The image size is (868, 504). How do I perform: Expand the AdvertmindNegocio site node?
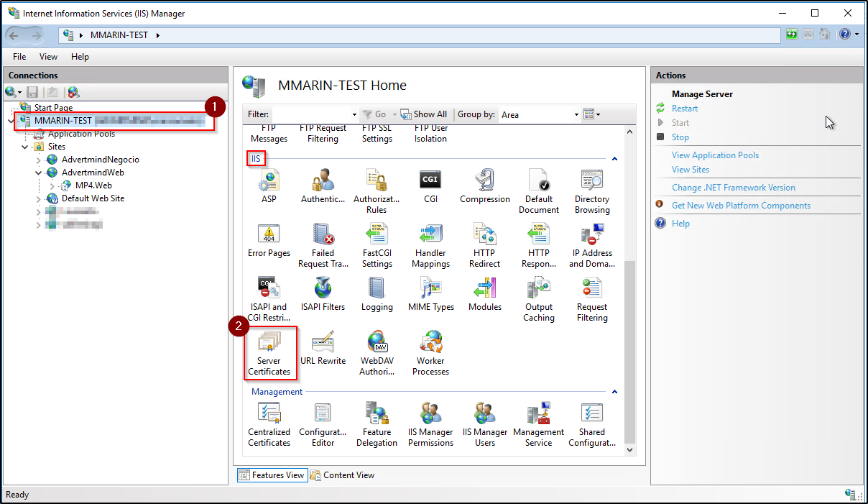click(x=39, y=160)
